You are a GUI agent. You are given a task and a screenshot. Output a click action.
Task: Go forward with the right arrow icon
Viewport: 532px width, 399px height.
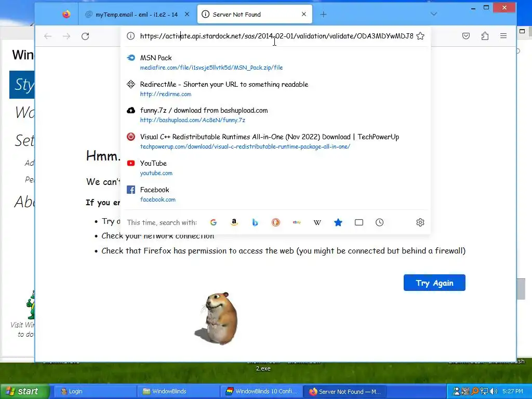click(66, 36)
